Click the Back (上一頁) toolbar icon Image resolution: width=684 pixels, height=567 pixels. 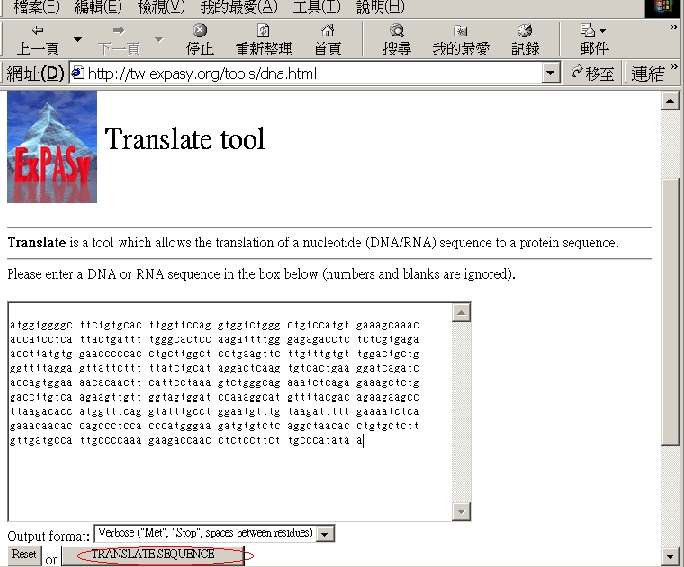pyautogui.click(x=37, y=32)
